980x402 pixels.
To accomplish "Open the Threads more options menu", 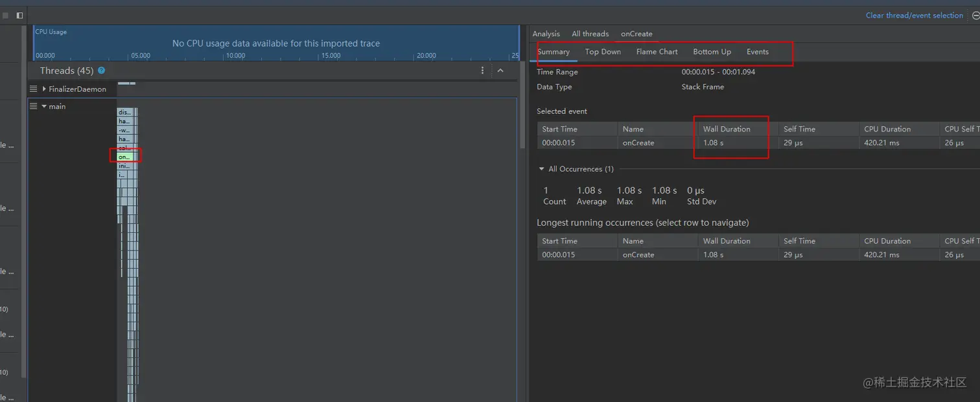I will pos(482,71).
